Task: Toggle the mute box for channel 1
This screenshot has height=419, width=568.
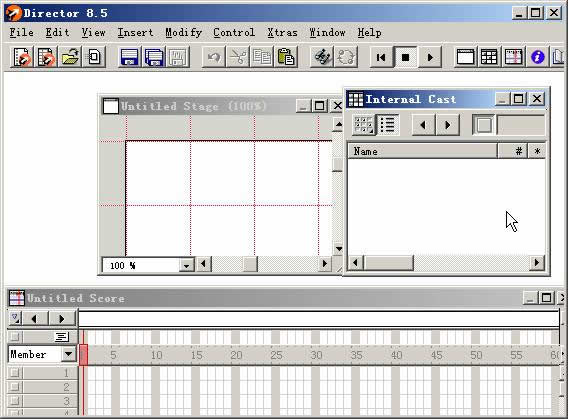Action: pos(14,372)
